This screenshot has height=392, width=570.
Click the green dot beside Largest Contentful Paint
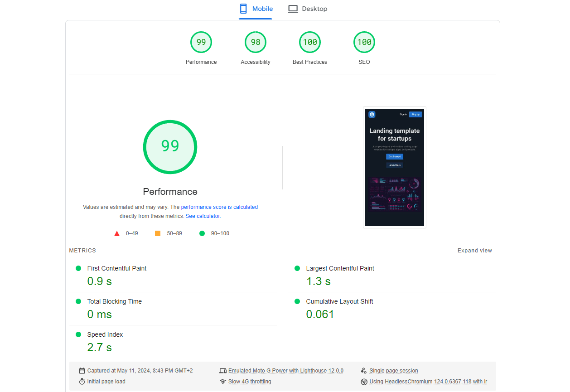[297, 268]
